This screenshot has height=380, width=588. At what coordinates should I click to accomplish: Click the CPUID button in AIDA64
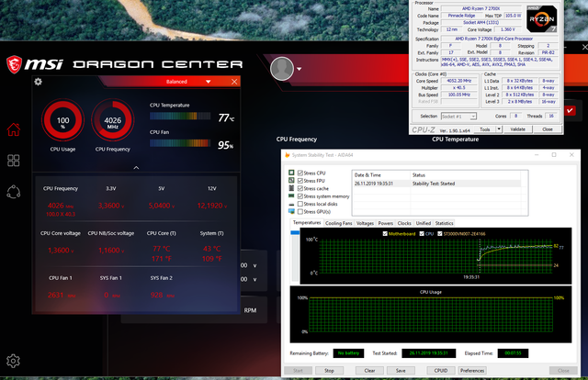pyautogui.click(x=441, y=370)
